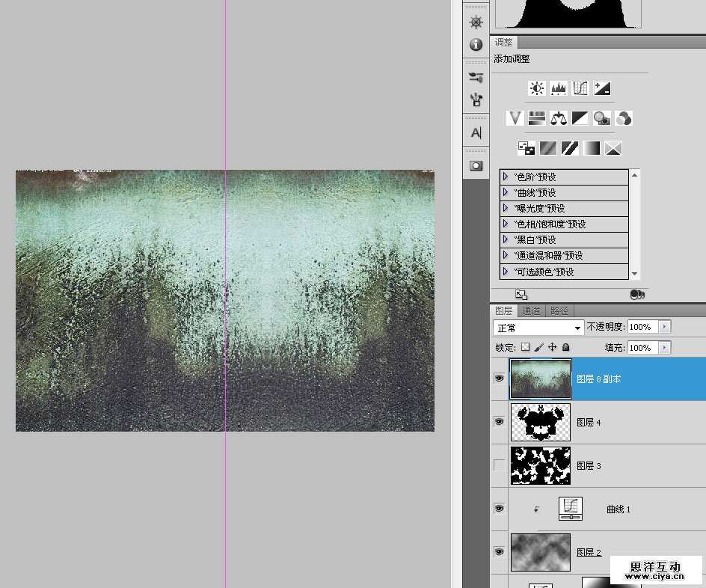The height and width of the screenshot is (588, 706).
Task: Click the Color Balance scales icon
Action: coord(559,118)
